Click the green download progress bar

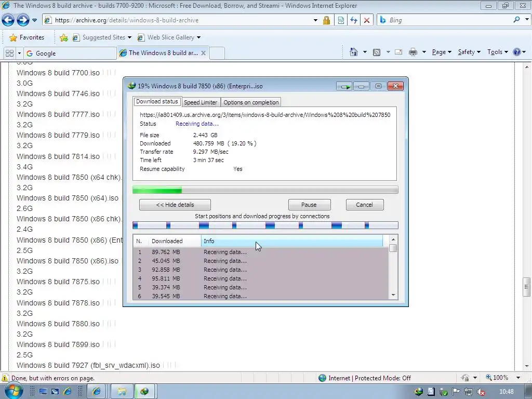265,190
